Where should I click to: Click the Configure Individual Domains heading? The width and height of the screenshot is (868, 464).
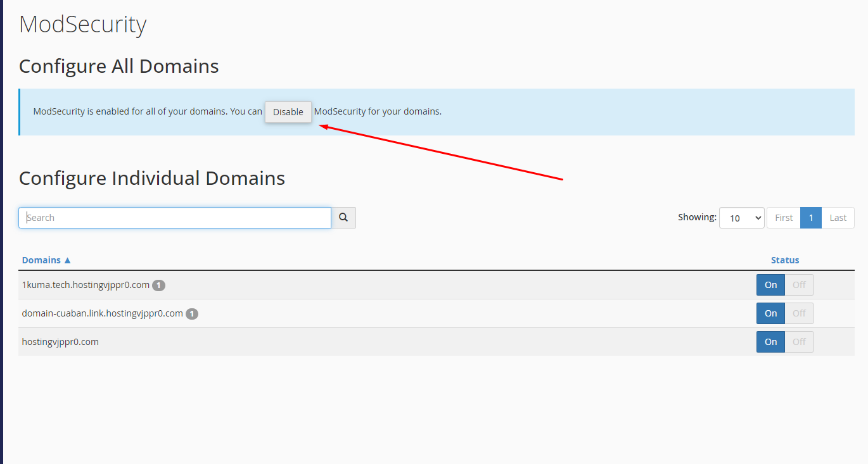click(152, 178)
